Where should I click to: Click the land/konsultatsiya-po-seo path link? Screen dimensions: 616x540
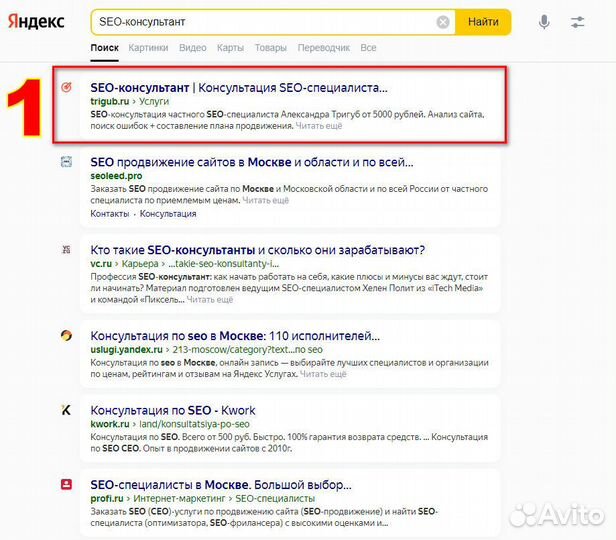click(194, 424)
